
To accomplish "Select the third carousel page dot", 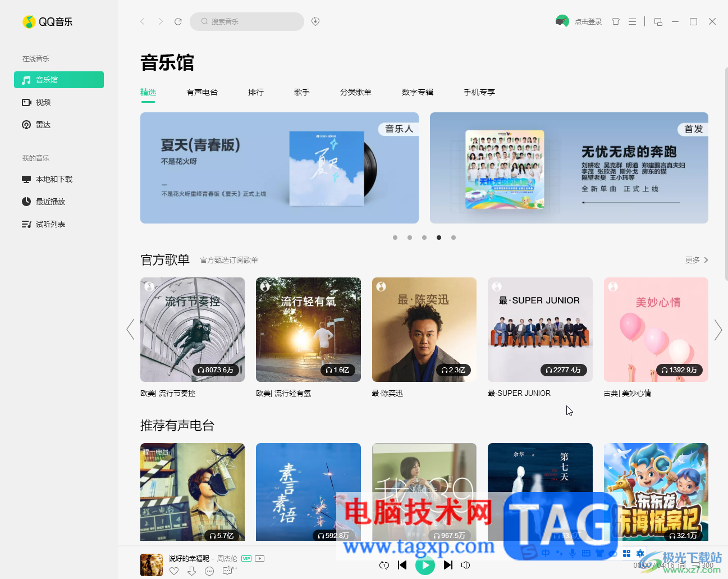I will pos(424,238).
